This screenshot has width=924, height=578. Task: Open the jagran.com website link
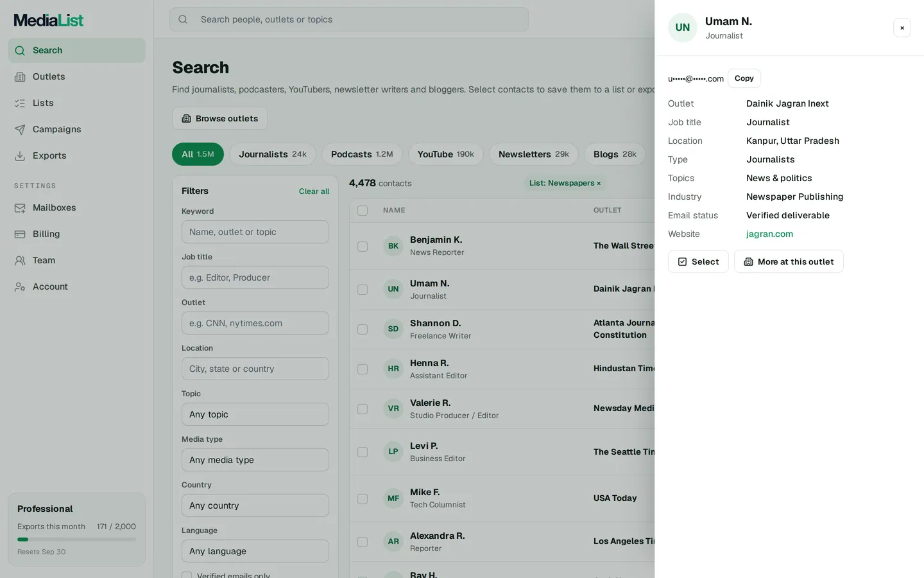pos(769,234)
